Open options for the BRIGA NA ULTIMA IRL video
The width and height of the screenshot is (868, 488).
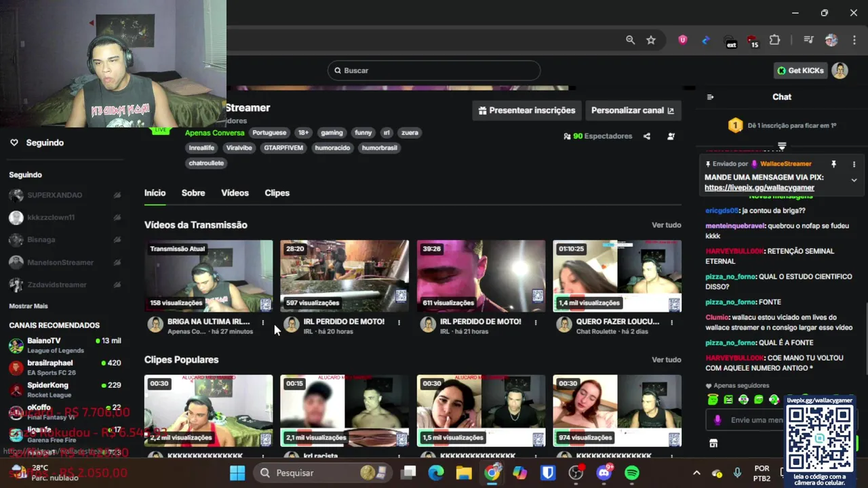263,323
